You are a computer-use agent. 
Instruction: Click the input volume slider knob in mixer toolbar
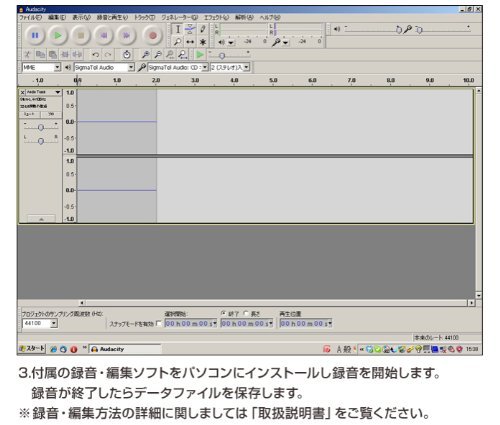(420, 30)
